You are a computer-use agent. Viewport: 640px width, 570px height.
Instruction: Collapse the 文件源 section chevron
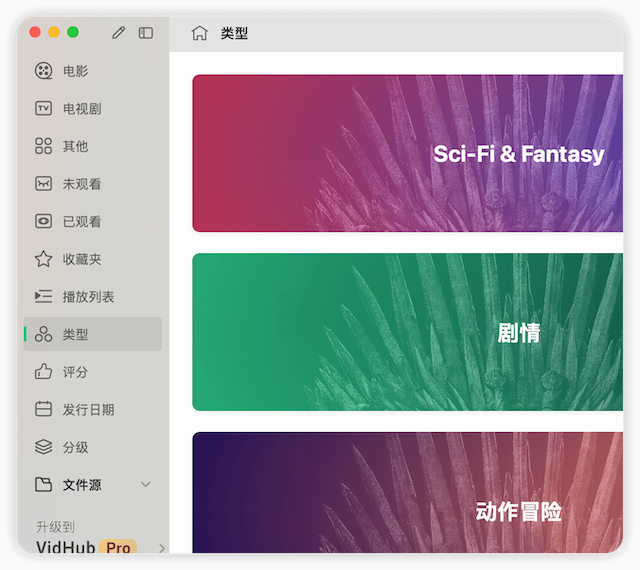pyautogui.click(x=146, y=485)
